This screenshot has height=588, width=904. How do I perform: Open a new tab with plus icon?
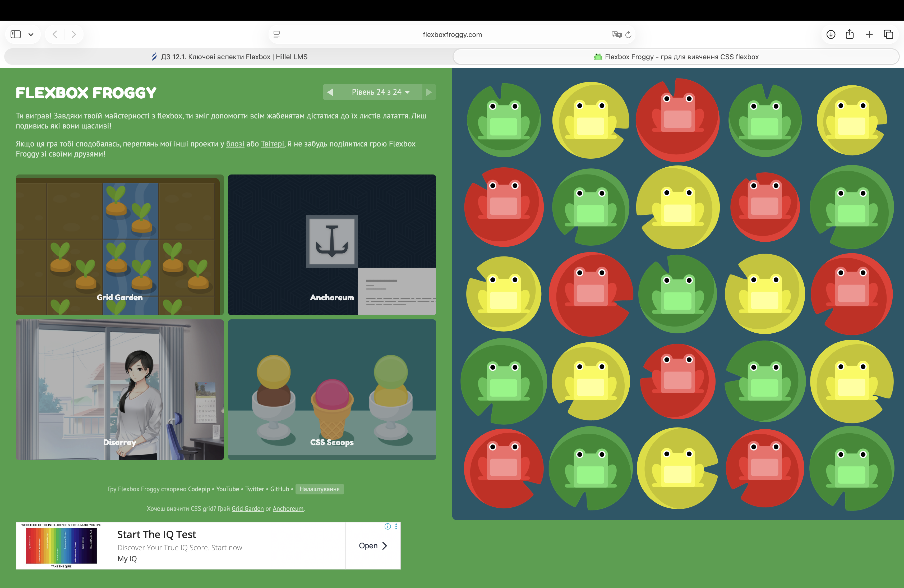pos(869,35)
